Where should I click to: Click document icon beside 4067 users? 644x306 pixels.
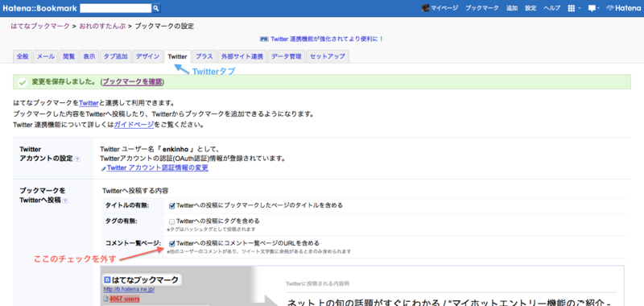pyautogui.click(x=106, y=299)
